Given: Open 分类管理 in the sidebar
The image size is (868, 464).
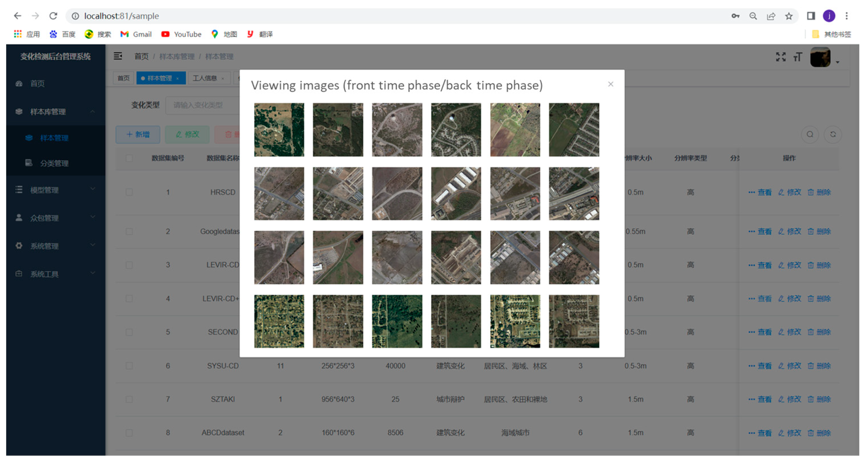Looking at the screenshot, I should 54,163.
